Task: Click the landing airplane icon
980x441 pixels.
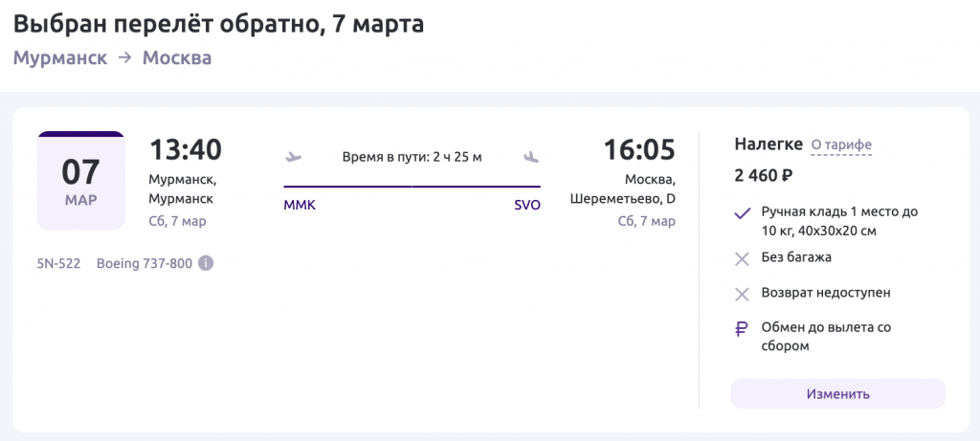Action: point(531,156)
